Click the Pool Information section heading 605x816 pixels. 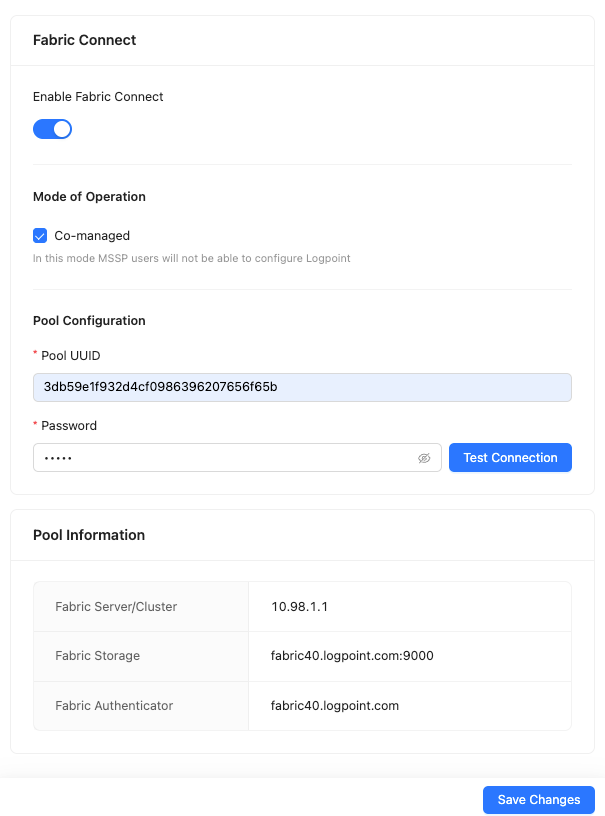tap(89, 535)
